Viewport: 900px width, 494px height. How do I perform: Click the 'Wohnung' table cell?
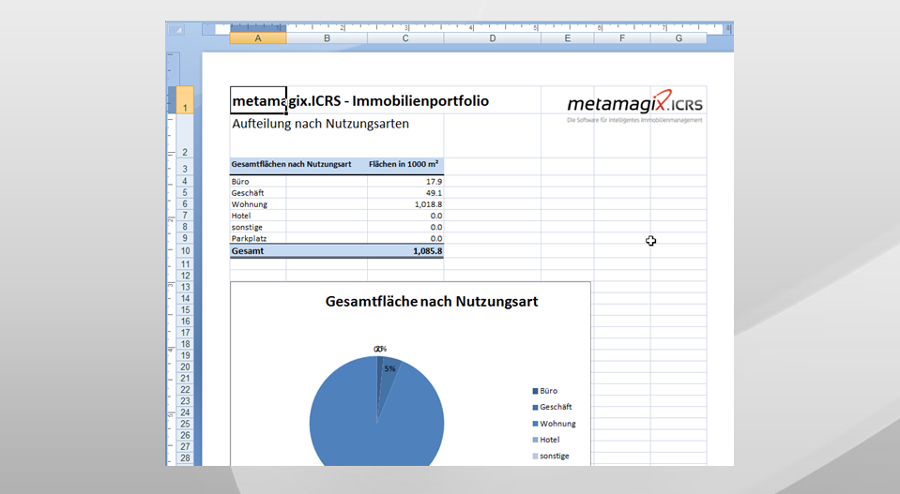258,204
